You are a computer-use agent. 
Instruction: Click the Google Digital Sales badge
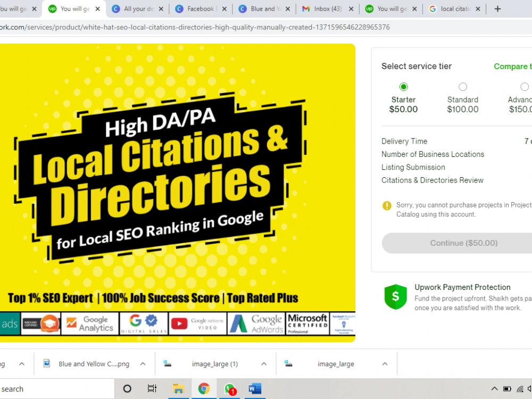(144, 323)
